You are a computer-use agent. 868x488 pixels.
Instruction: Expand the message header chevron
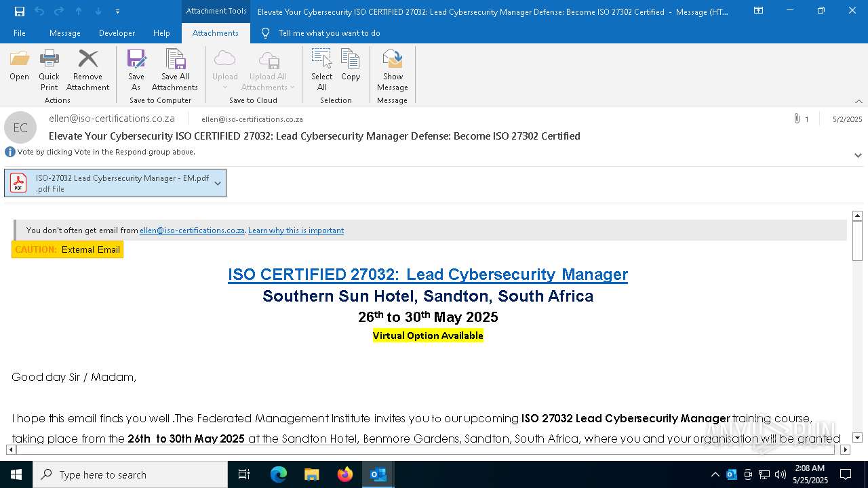[x=858, y=155]
